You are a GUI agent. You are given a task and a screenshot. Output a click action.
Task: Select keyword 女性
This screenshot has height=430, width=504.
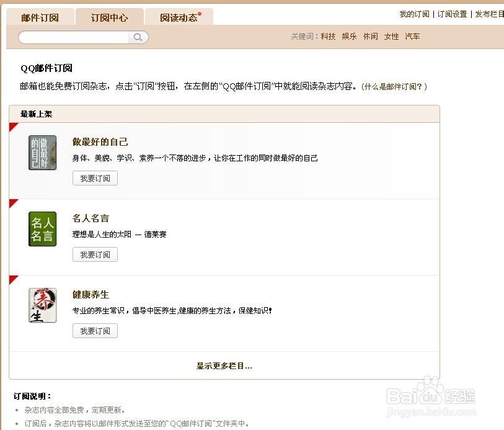coord(392,37)
